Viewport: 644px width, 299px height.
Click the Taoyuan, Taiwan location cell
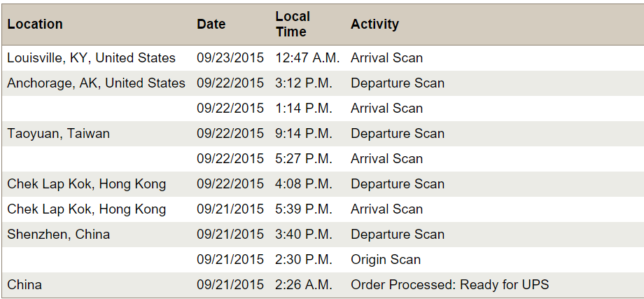tap(58, 134)
